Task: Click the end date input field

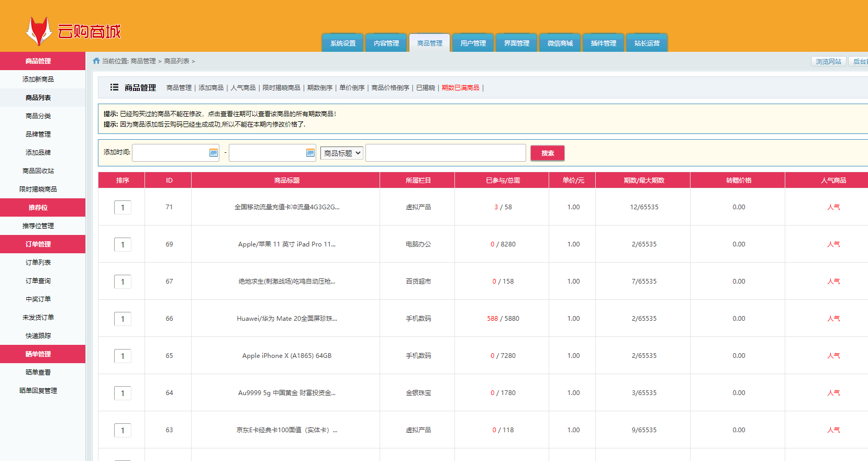Action: pos(272,153)
